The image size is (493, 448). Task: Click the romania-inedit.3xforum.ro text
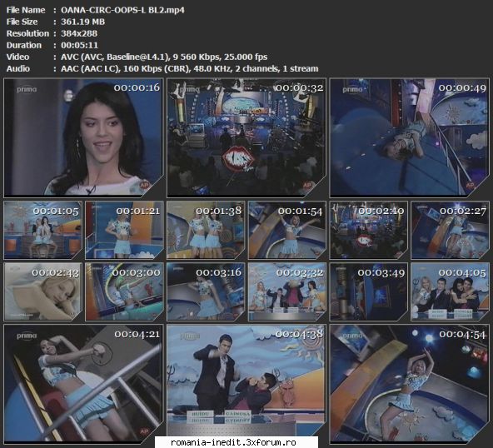[x=233, y=442]
